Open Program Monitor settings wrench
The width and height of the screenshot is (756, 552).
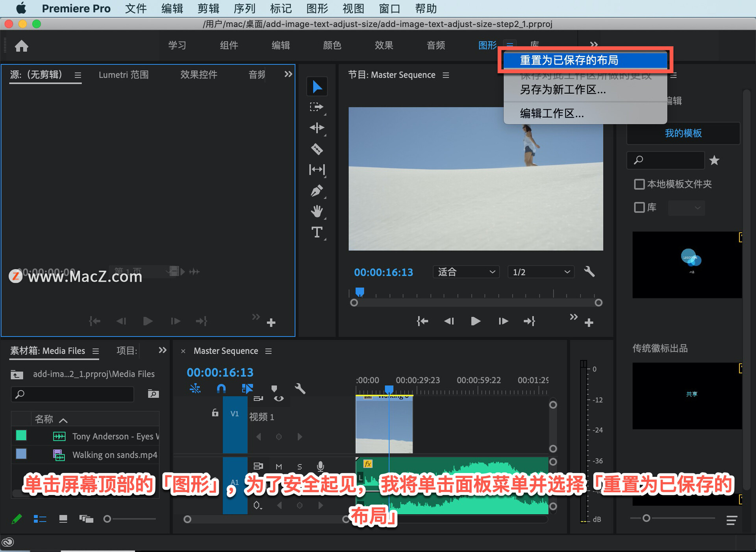(589, 272)
